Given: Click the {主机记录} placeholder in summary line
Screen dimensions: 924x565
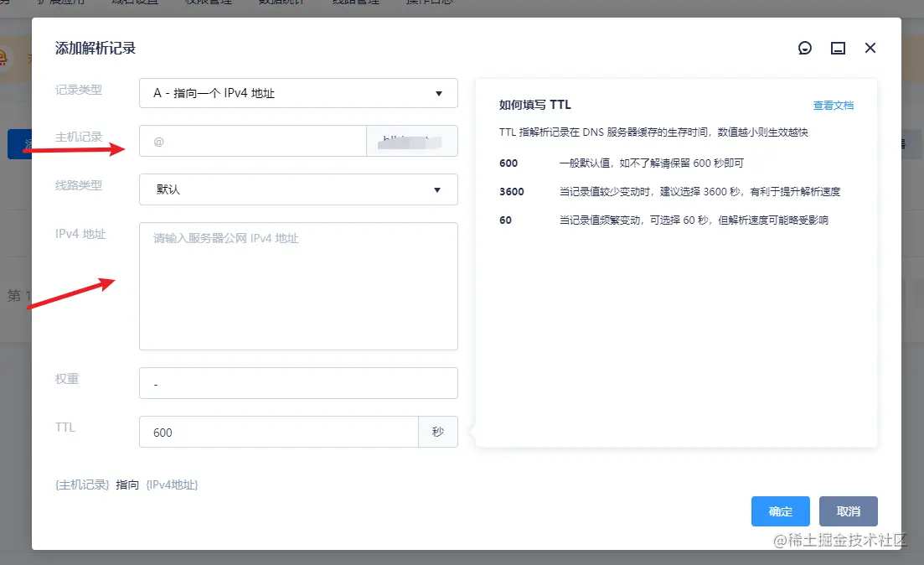Looking at the screenshot, I should (82, 485).
